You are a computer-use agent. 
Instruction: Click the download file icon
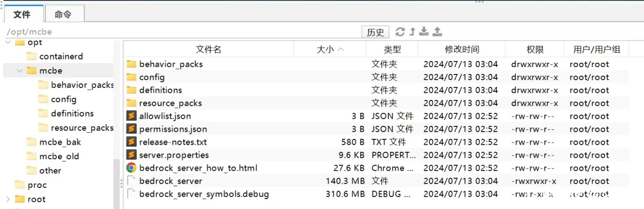coord(425,32)
